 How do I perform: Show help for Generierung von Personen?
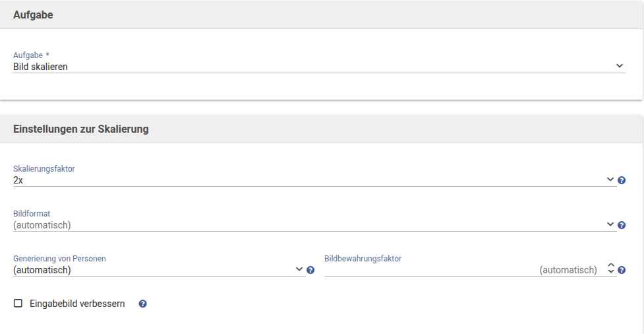click(310, 270)
